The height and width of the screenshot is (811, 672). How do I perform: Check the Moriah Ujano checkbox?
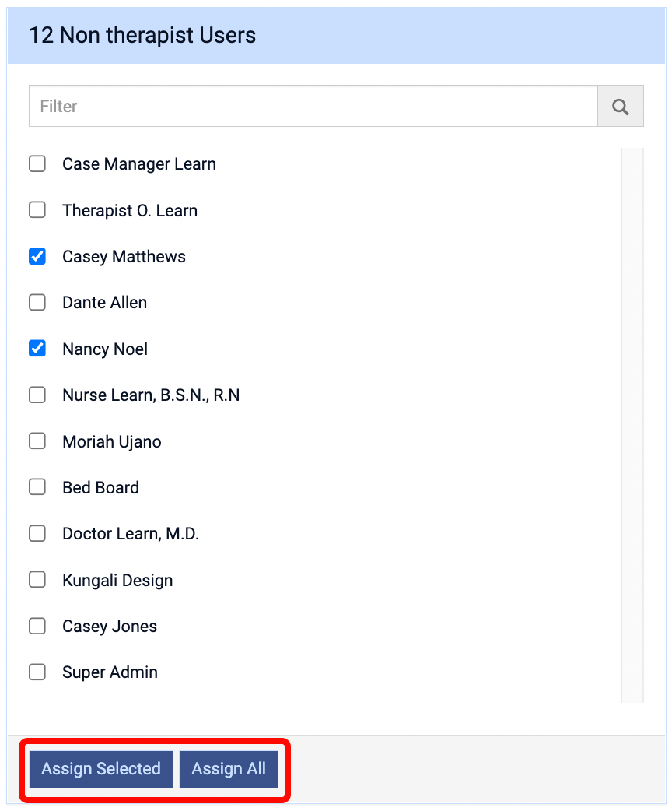point(37,441)
